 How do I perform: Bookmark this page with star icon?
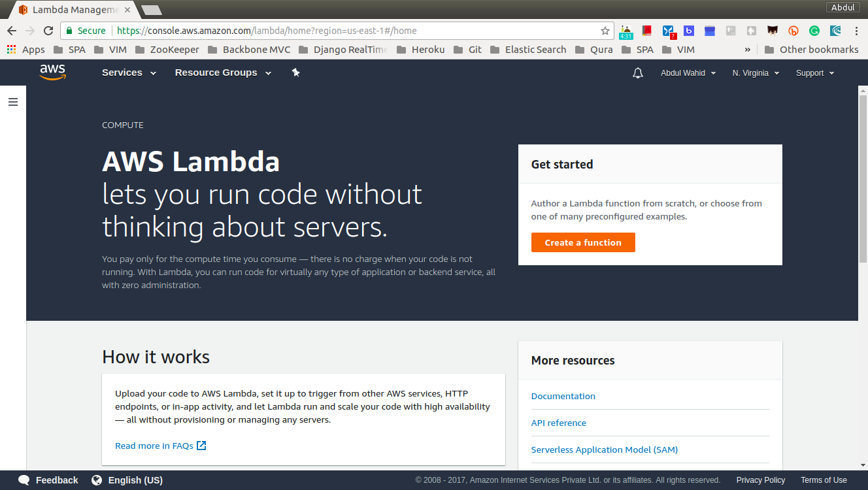point(605,31)
